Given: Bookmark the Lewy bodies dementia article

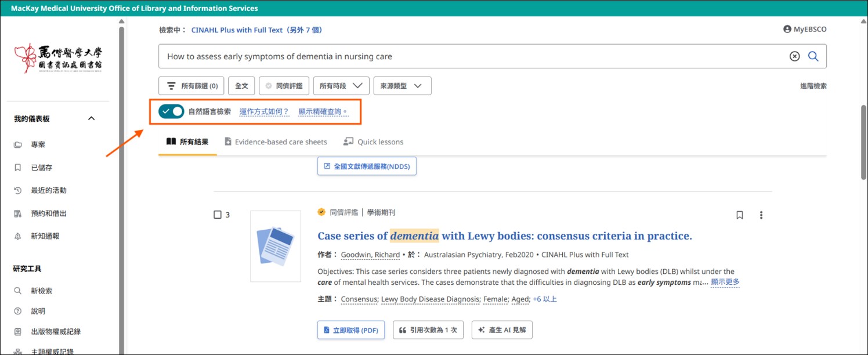Looking at the screenshot, I should pos(739,215).
